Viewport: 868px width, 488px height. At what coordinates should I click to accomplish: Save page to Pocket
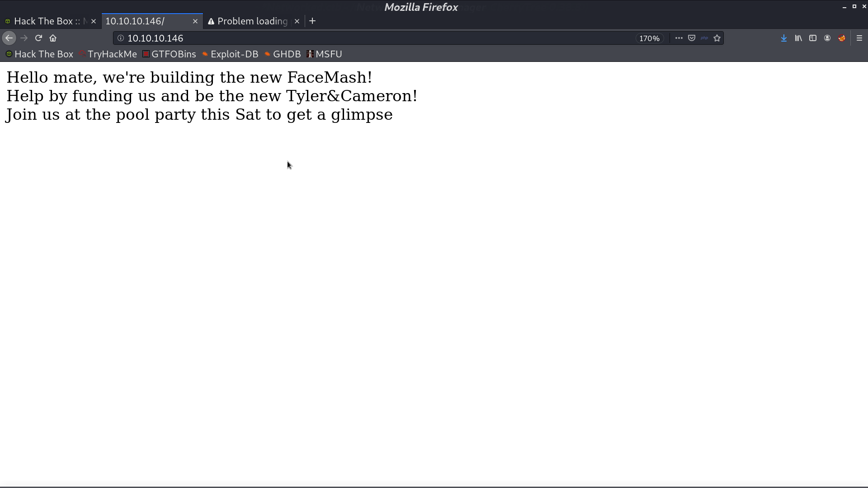tap(692, 38)
